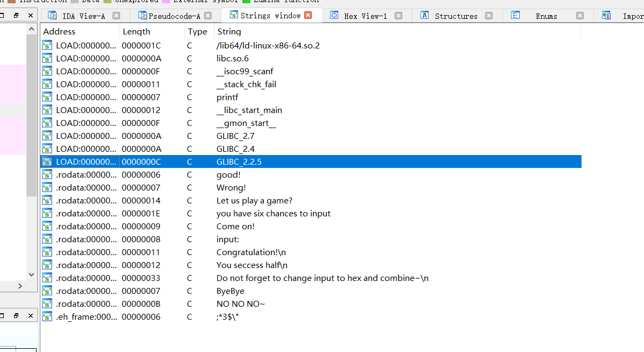
Task: Close the Structures tab
Action: click(x=489, y=16)
